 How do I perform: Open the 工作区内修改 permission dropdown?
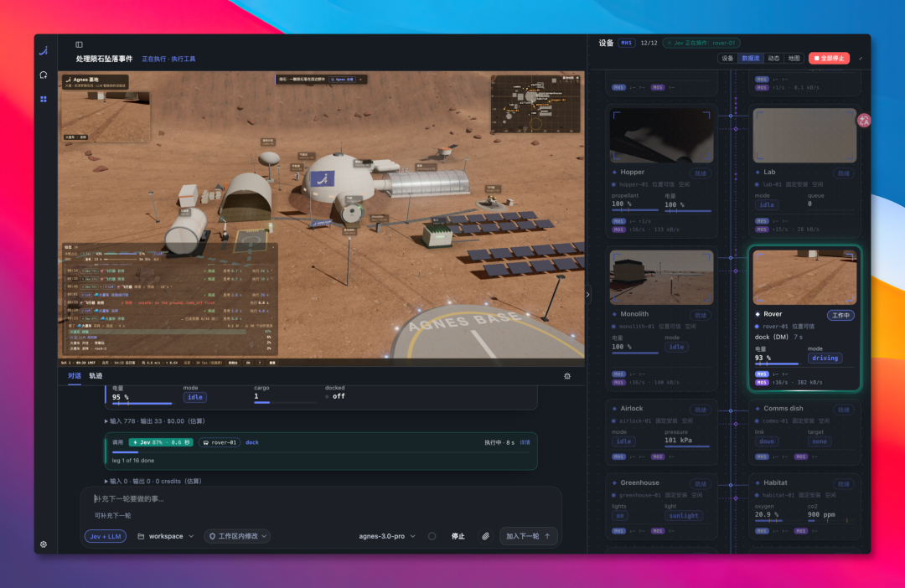point(238,536)
